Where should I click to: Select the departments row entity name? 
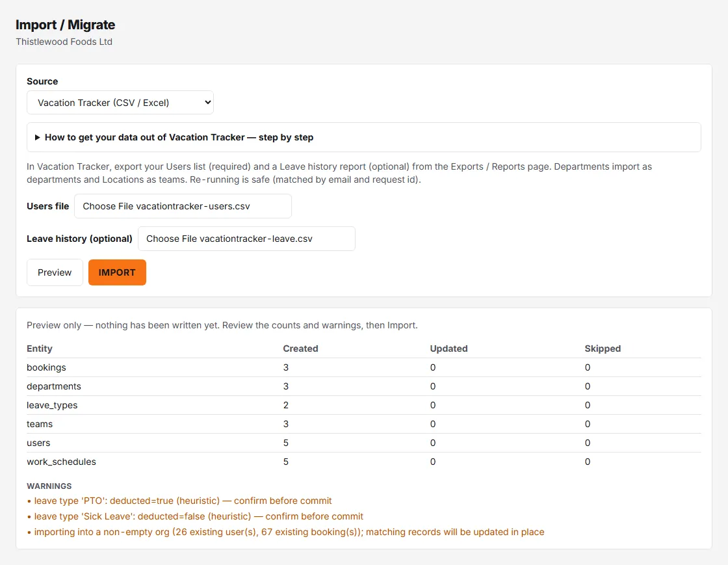point(54,386)
